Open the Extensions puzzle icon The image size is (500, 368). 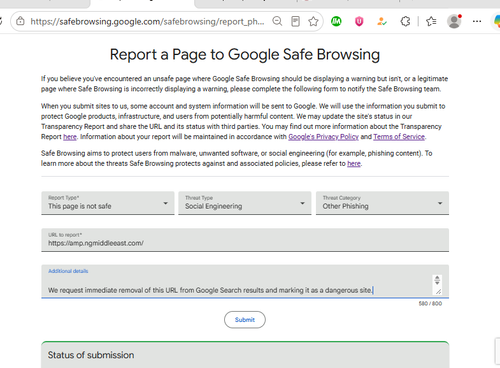(405, 22)
